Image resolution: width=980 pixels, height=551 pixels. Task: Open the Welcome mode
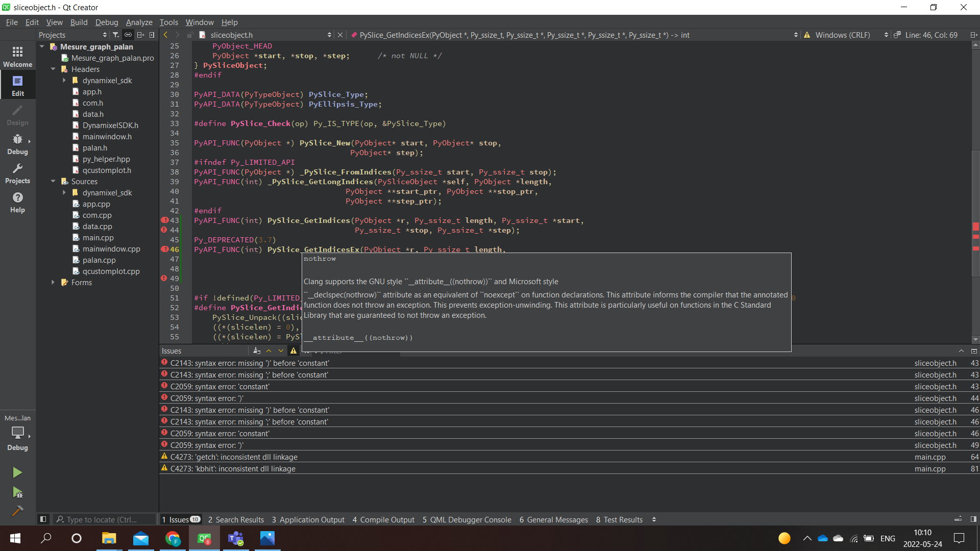[x=17, y=56]
